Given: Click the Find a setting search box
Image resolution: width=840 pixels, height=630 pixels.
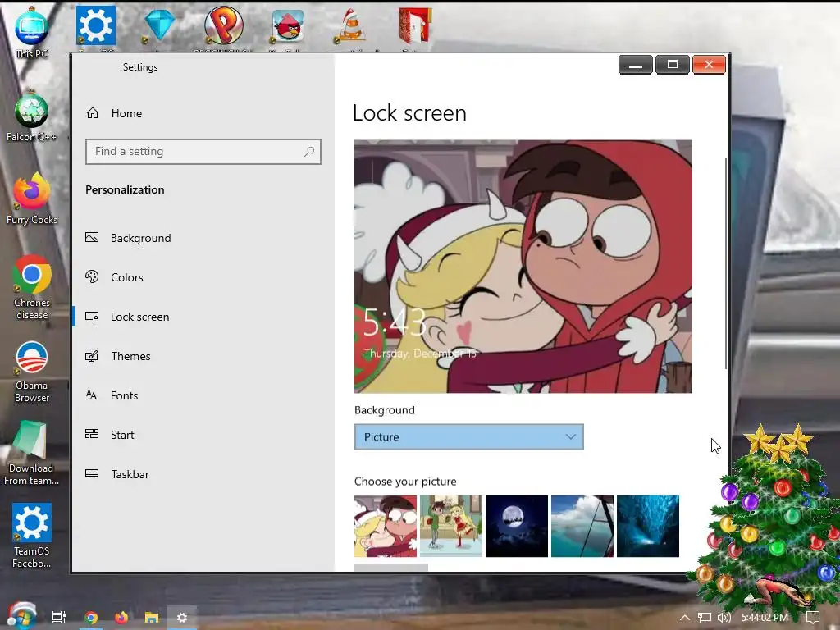Looking at the screenshot, I should [203, 152].
